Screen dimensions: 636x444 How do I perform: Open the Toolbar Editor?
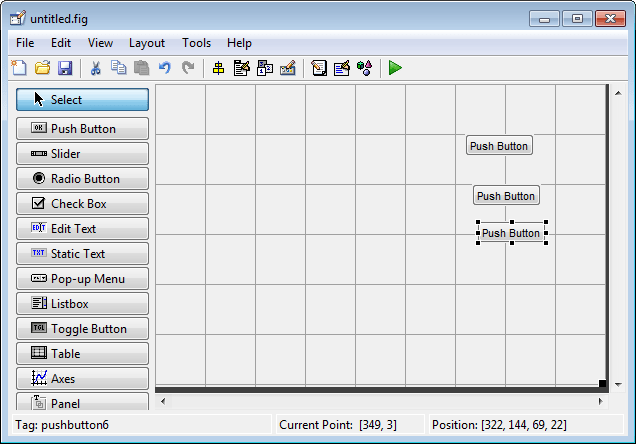pos(288,68)
